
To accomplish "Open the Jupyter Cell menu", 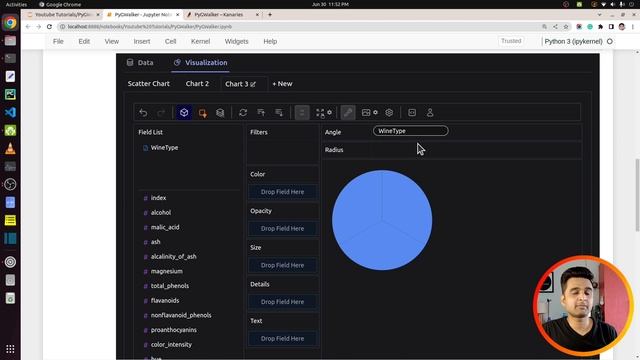I will [x=170, y=41].
